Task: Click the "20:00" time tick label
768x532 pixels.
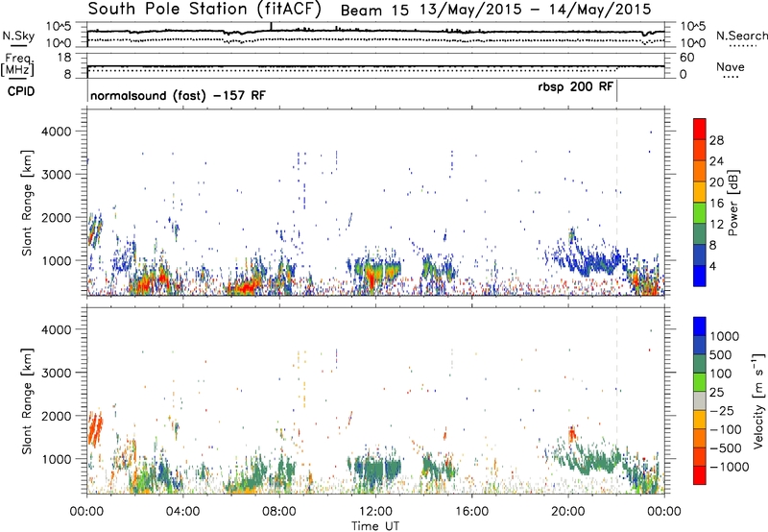Action: point(567,512)
